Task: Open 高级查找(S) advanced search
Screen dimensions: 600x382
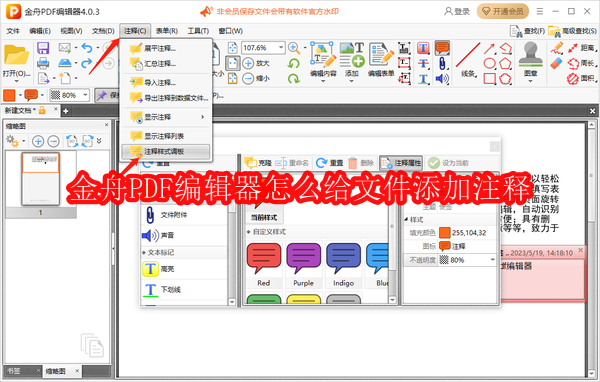Action: coord(573,31)
